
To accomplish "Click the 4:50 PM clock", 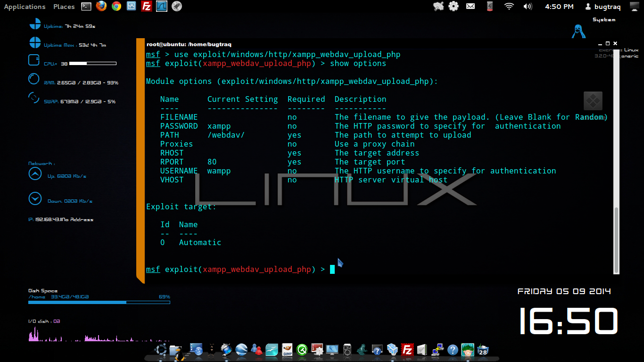I will click(559, 7).
